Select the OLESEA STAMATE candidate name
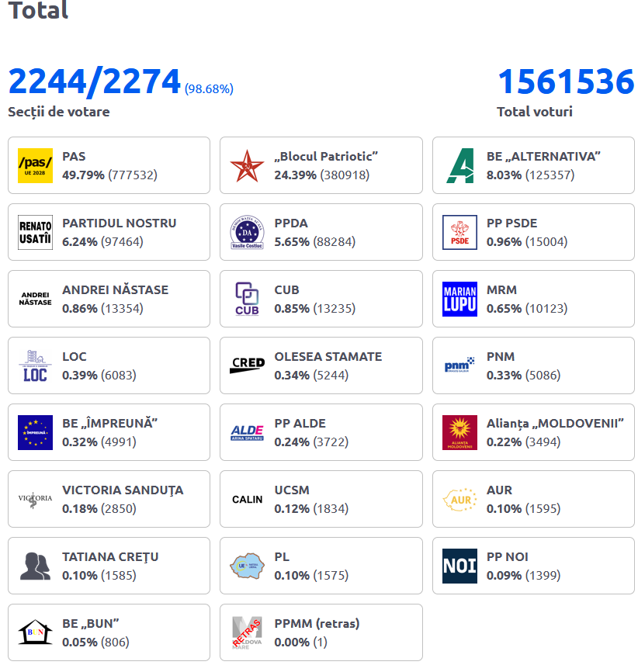This screenshot has height=672, width=638. [x=328, y=357]
